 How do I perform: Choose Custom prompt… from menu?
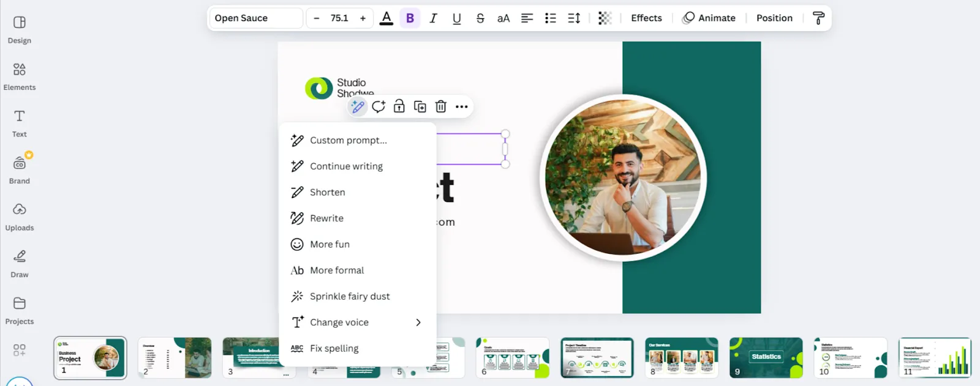[x=358, y=140]
